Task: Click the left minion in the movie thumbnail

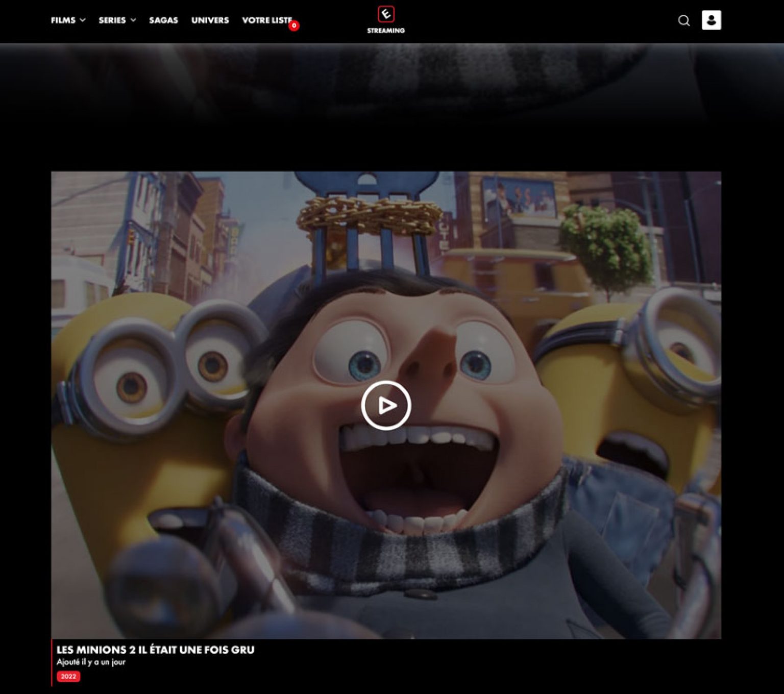Action: pos(148,408)
